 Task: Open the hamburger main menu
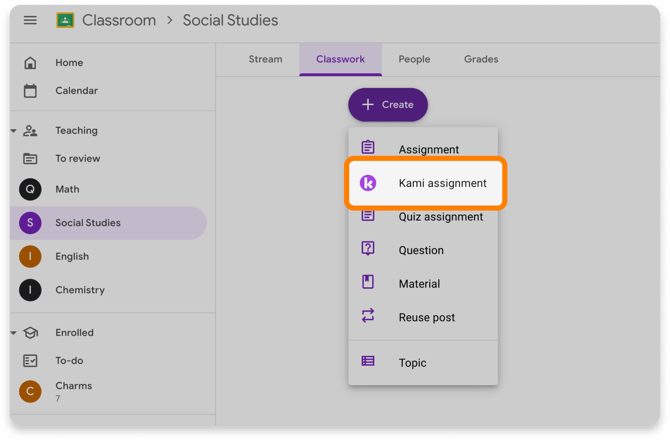click(x=30, y=20)
